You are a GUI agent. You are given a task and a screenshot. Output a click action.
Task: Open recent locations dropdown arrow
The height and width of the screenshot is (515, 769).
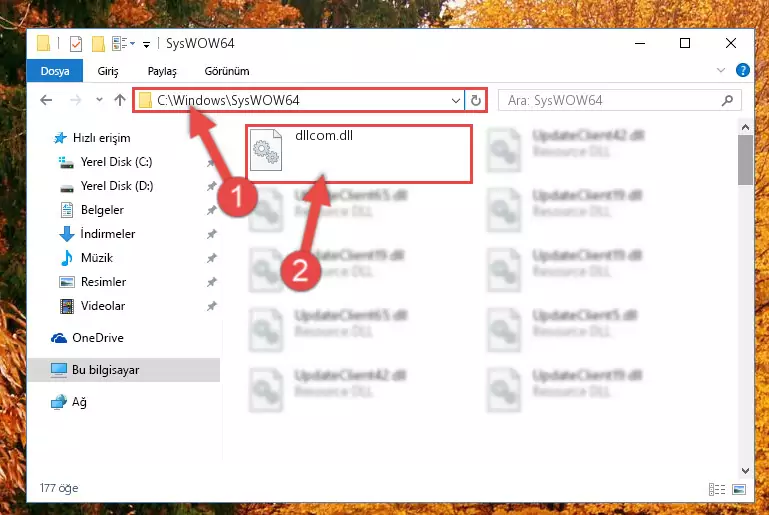pyautogui.click(x=99, y=100)
